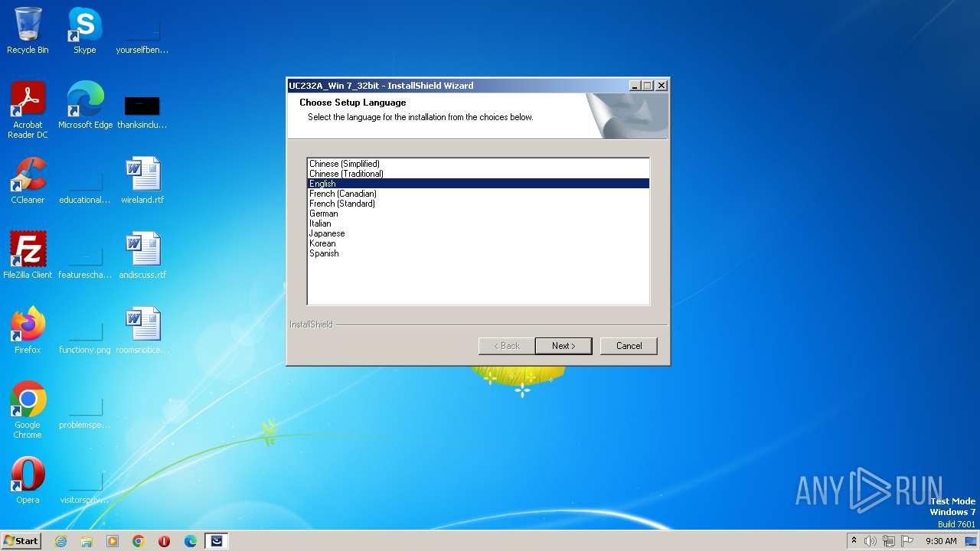
Task: Choose Chinese (Traditional) language
Action: 479,174
